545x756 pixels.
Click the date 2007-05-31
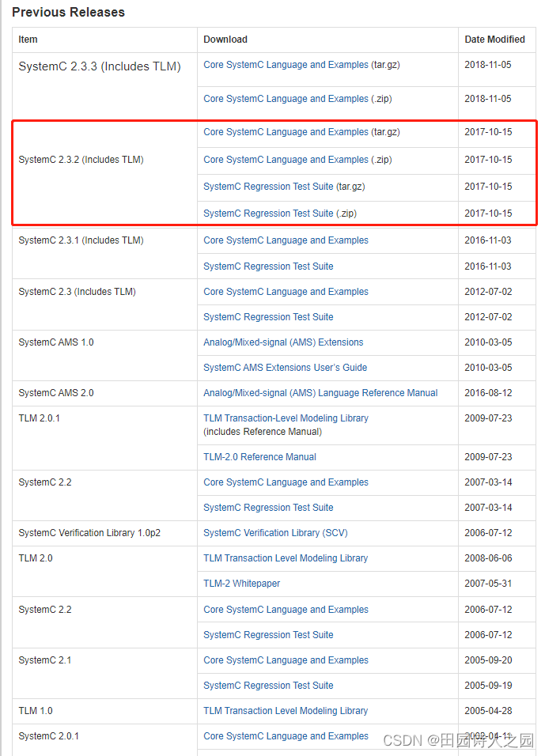(488, 584)
